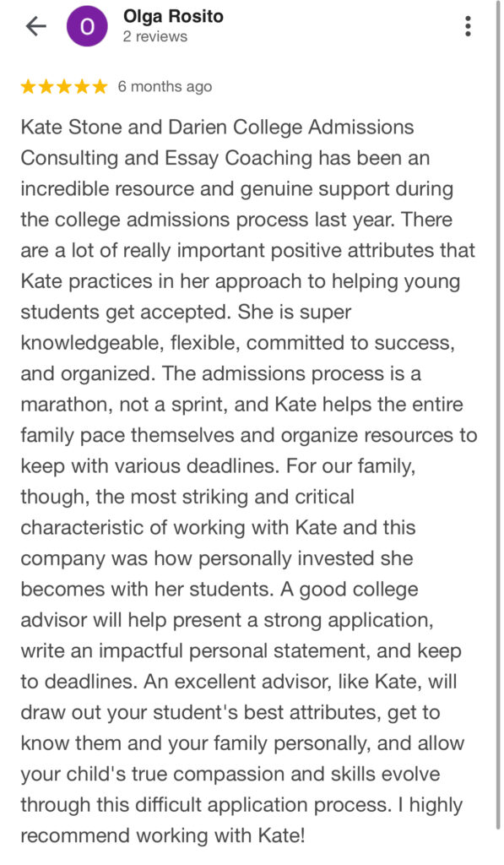Open the three-dot more options menu
Viewport: 504px width, 865px height.
point(468,26)
